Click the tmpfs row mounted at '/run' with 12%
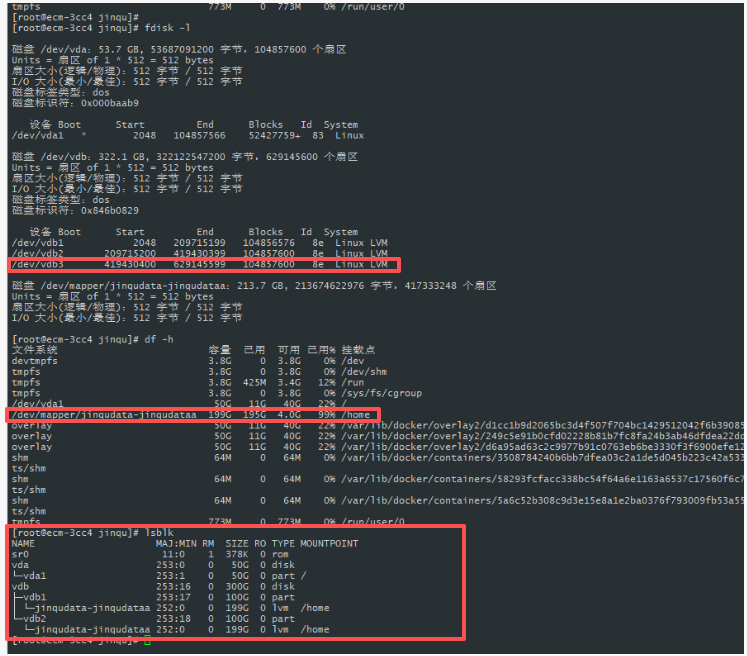The height and width of the screenshot is (656, 747). 188,383
